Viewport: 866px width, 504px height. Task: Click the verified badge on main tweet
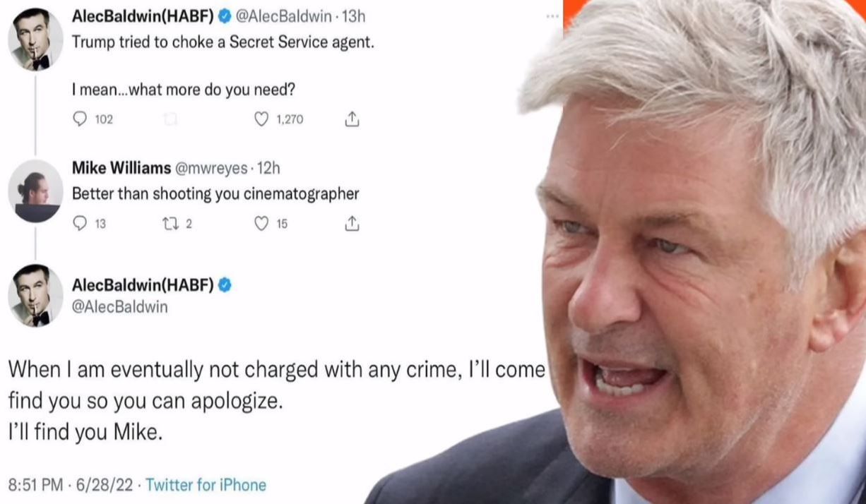225,285
